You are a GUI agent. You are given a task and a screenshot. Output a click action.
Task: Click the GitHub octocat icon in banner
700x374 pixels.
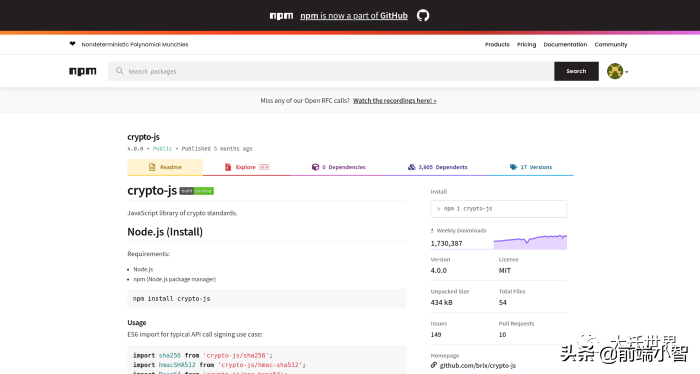click(423, 16)
